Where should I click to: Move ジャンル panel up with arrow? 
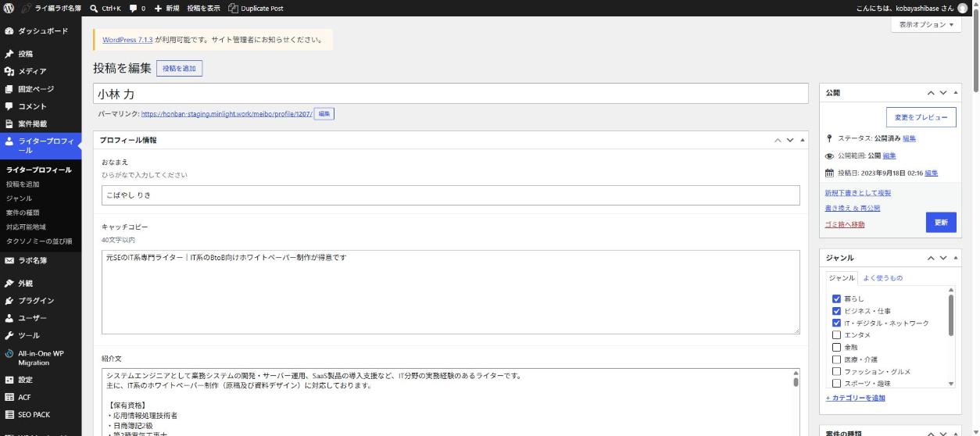931,258
